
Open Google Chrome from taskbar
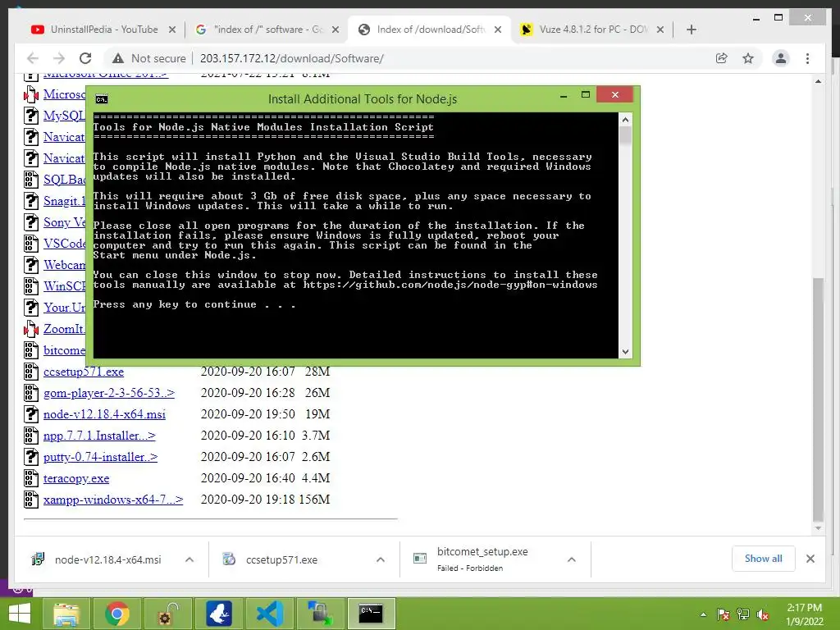click(x=116, y=614)
